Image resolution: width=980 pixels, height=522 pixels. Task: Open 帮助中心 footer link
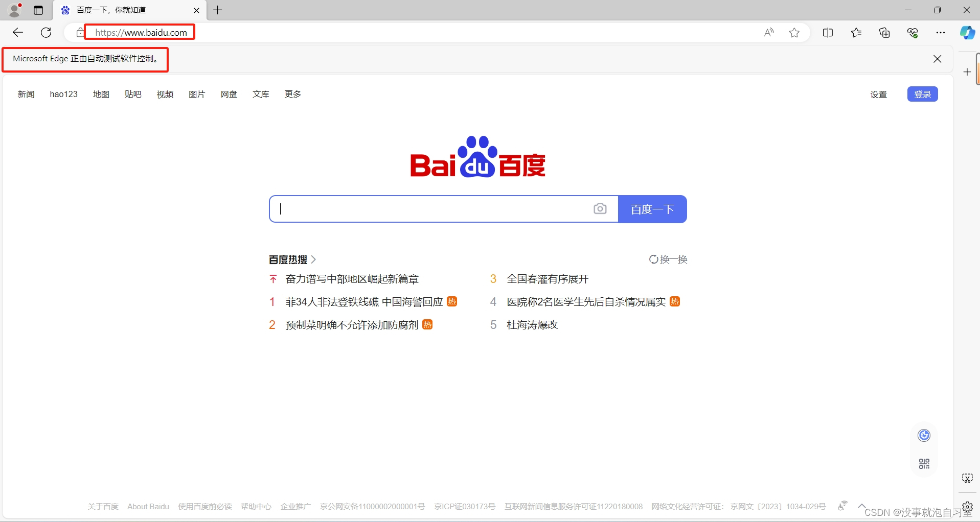click(256, 507)
